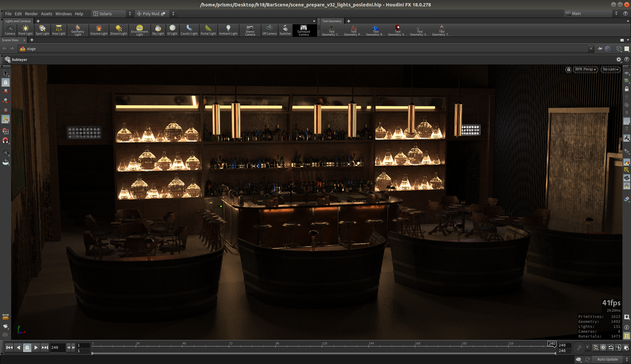Add a GI Light from shelf
The image size is (631, 364).
tap(172, 30)
